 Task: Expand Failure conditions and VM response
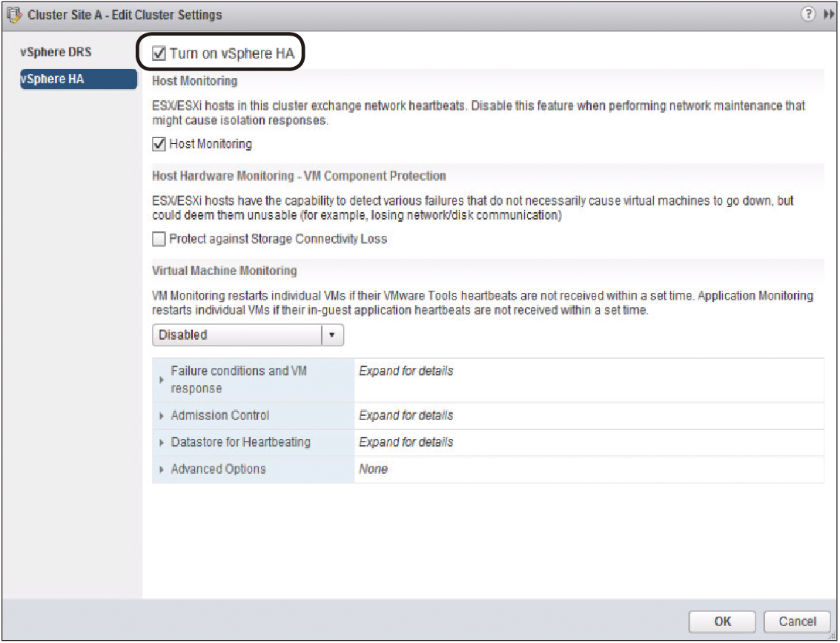(x=161, y=380)
